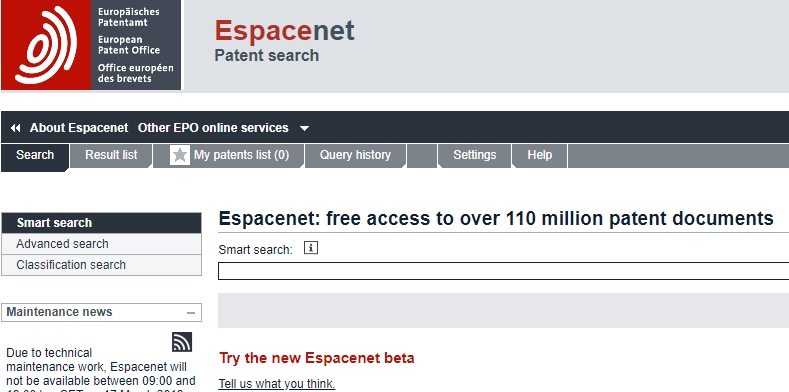Viewport: 789px width, 392px height.
Task: Open the Query history tab
Action: coord(355,155)
